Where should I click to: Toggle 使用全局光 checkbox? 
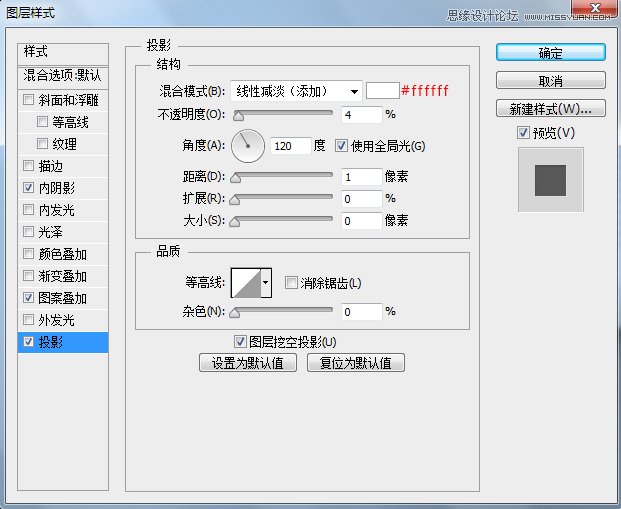(341, 146)
